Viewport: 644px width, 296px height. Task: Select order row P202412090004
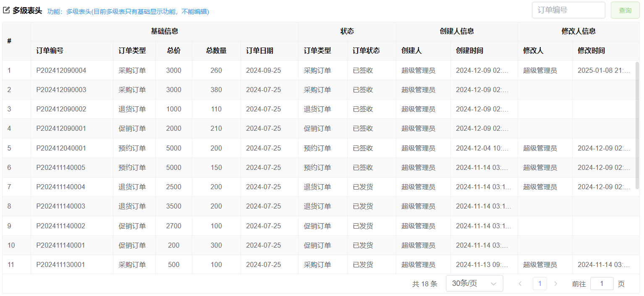coord(61,71)
